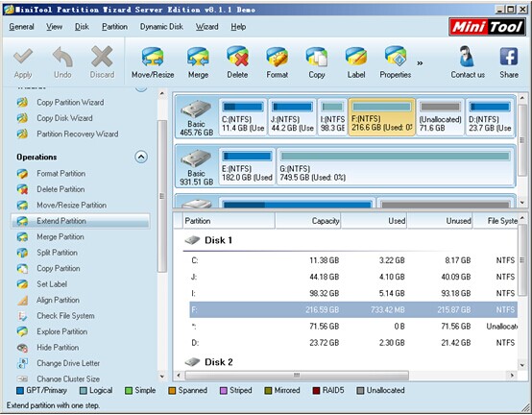Open the Partition menu
The image size is (532, 415).
click(114, 27)
